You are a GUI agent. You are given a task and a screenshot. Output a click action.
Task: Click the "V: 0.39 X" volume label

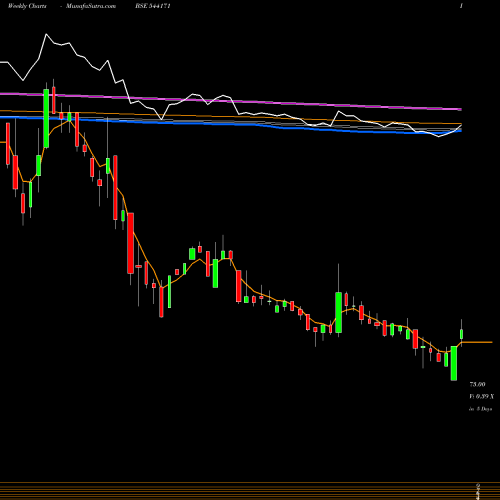pyautogui.click(x=481, y=396)
